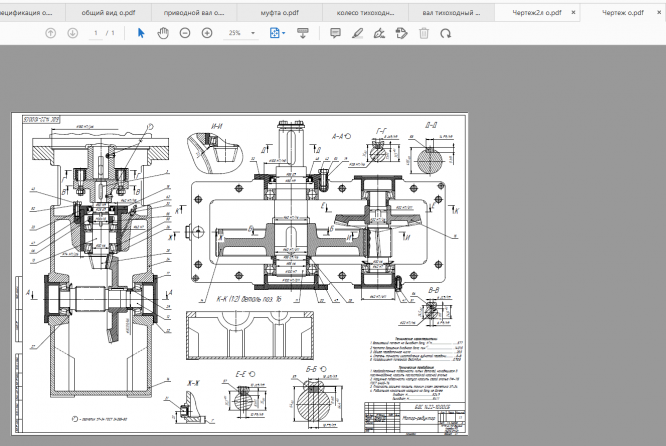Click the stamp tool icon

[401, 33]
